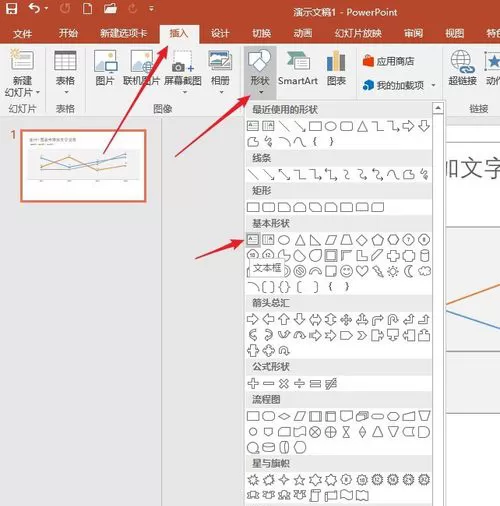This screenshot has height=506, width=500.
Task: Click the Chart (图表) icon
Action: (336, 69)
